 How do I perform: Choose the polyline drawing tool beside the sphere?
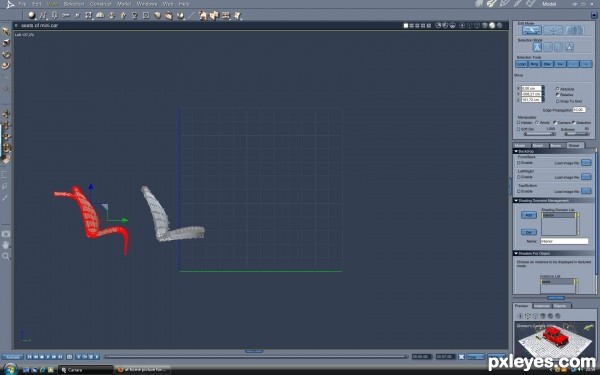coord(43,15)
